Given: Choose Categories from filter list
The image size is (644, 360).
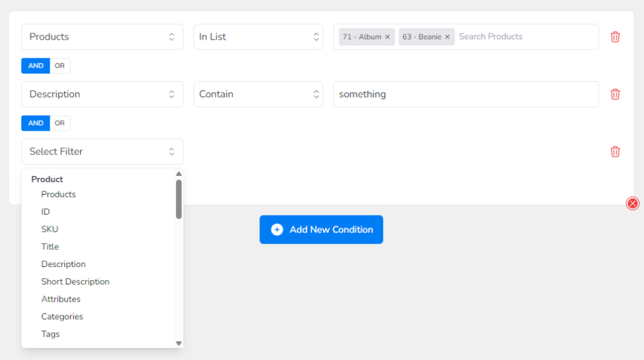Looking at the screenshot, I should 62,317.
